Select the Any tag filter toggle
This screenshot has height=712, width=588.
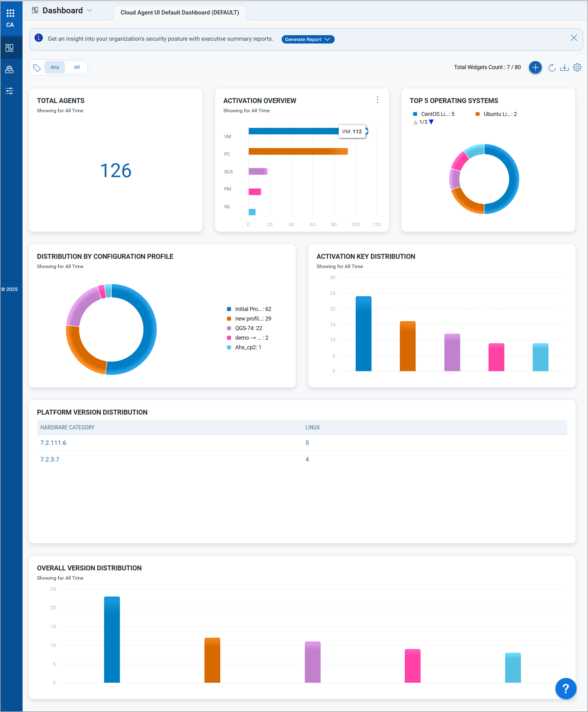click(55, 68)
